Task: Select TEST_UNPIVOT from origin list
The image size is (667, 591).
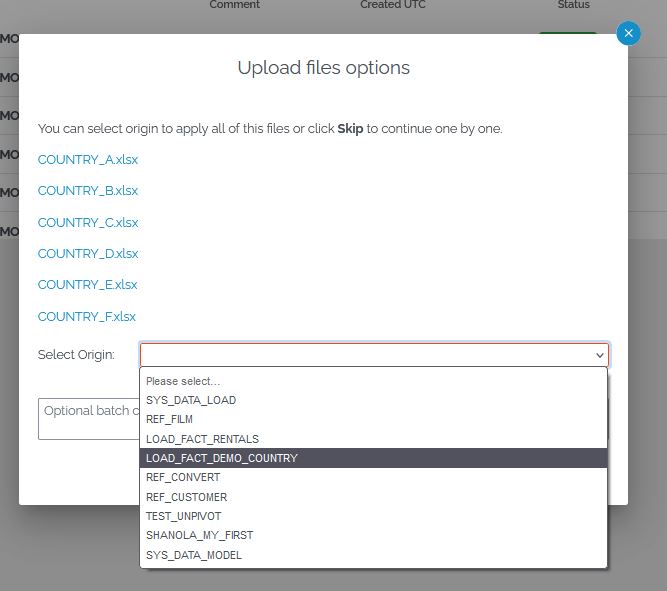Action: (186, 516)
